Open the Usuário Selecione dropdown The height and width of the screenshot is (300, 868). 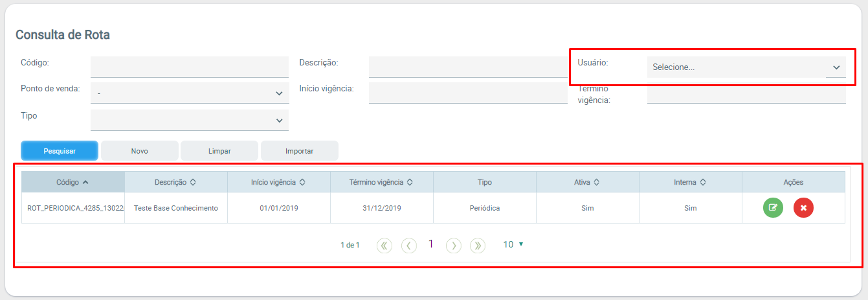pyautogui.click(x=746, y=67)
